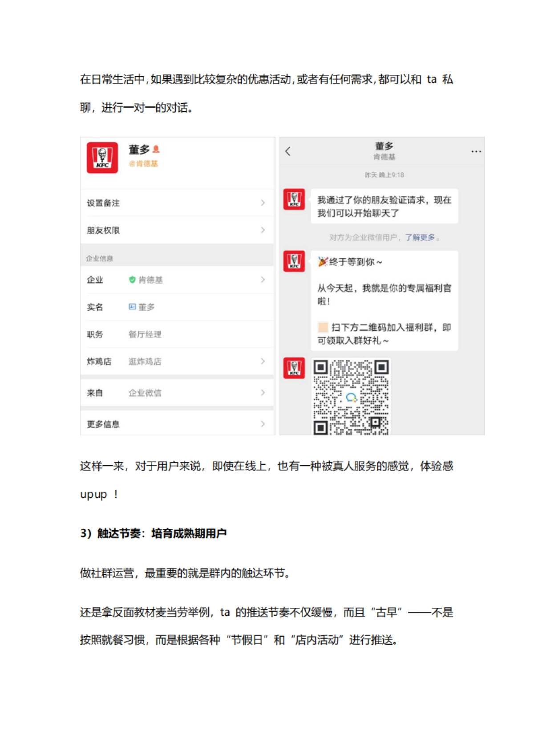Open the chat three-dot more menu
534x756 pixels.
pos(476,151)
